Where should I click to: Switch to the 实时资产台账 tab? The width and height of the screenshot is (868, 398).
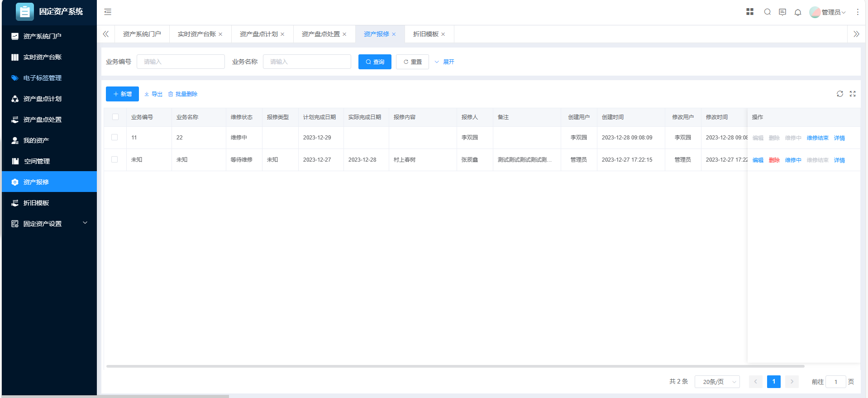[x=196, y=34]
